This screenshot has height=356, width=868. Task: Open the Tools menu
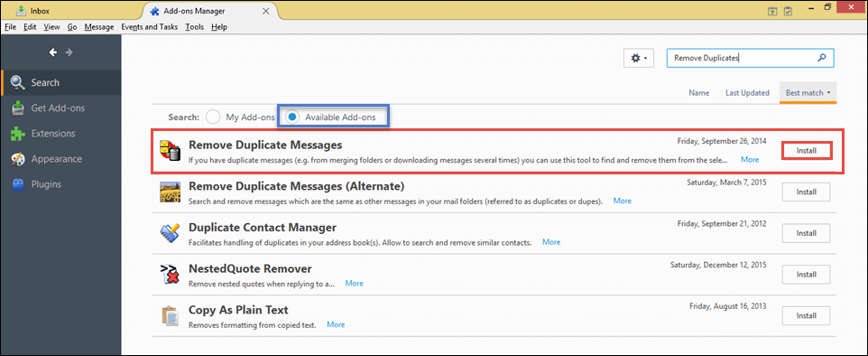pos(194,26)
